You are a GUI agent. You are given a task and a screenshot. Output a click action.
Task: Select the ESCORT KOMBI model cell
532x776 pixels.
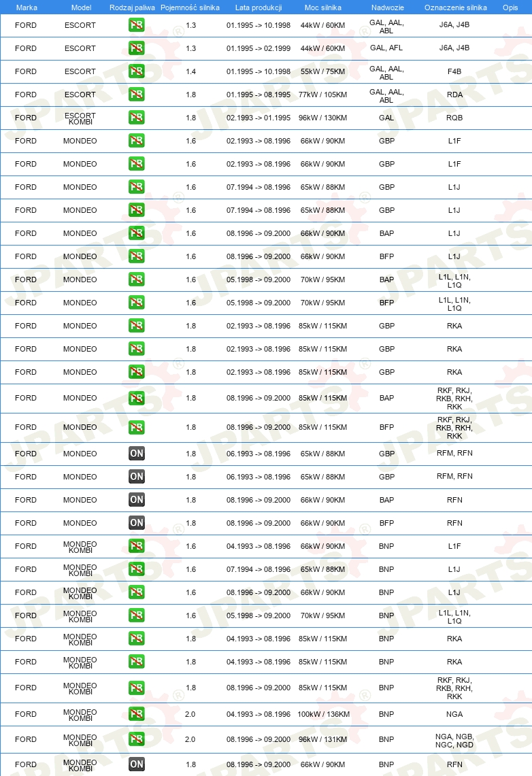point(80,118)
